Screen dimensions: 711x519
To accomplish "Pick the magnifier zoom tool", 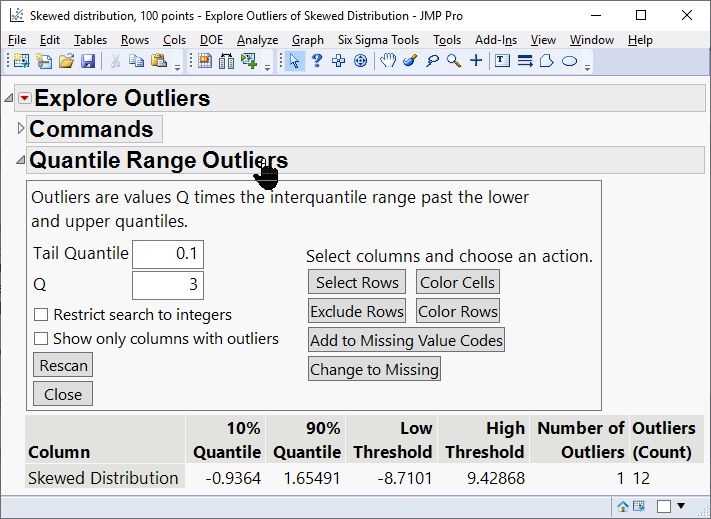I will 454,61.
